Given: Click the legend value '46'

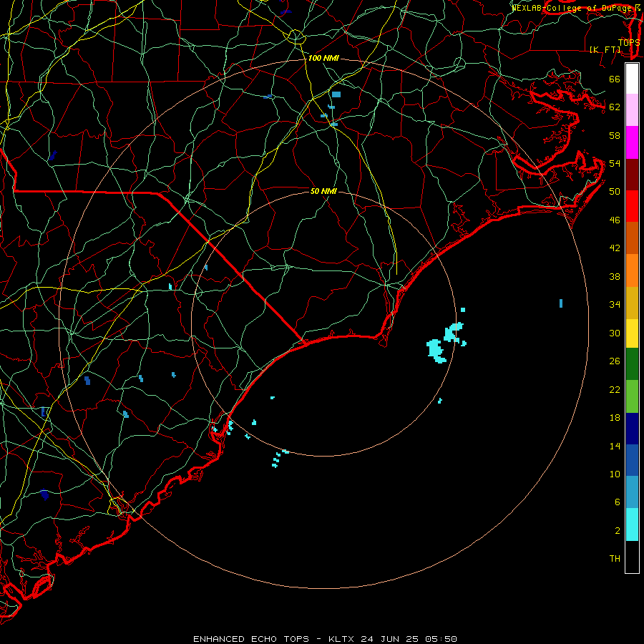Looking at the screenshot, I should click(615, 220).
